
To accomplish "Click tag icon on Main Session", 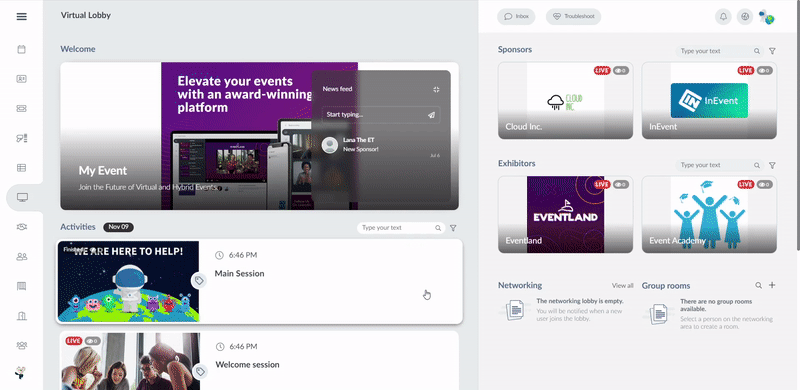I will coord(199,281).
